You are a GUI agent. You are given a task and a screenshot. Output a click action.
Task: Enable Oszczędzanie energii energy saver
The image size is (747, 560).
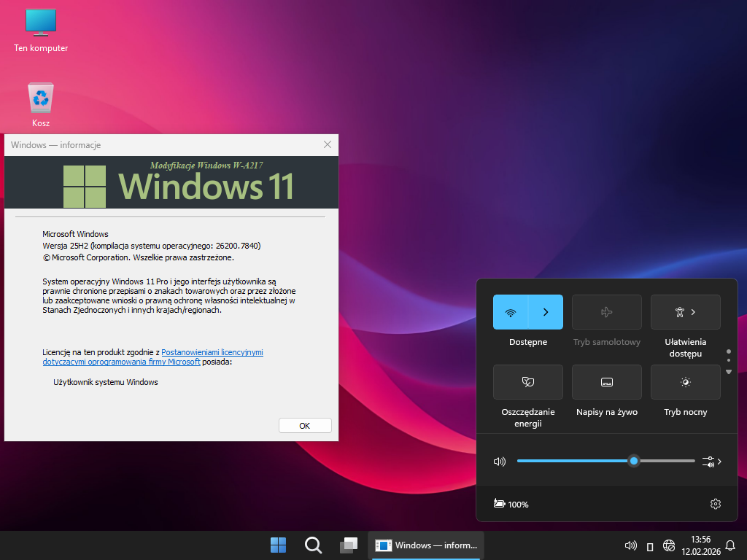click(528, 382)
